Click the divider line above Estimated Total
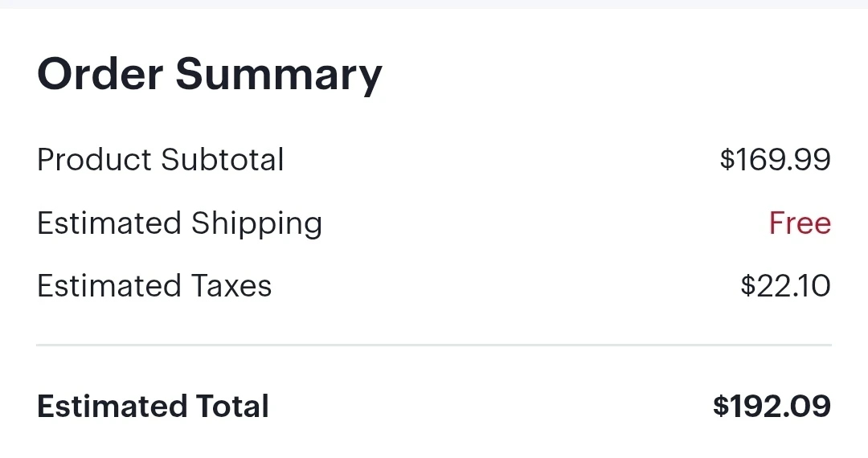Viewport: 868px width, 458px height. point(434,346)
